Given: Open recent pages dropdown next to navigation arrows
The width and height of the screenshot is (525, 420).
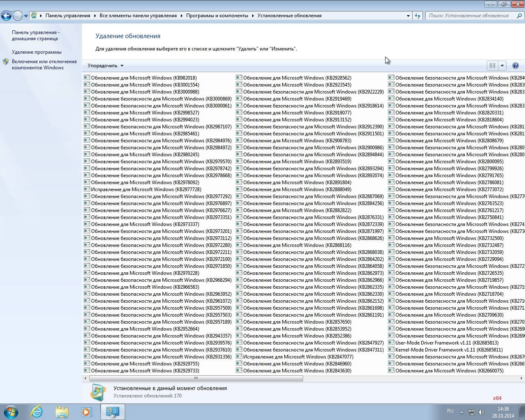Looking at the screenshot, I should pos(26,16).
